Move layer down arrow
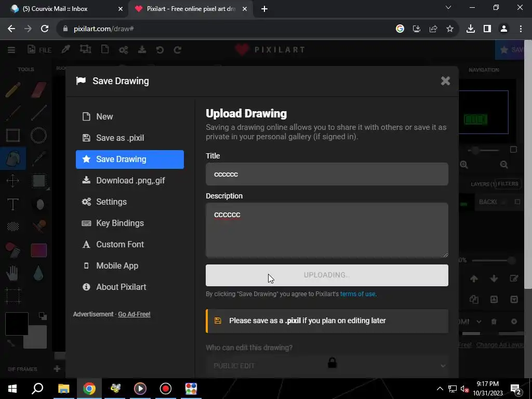 tap(494, 279)
